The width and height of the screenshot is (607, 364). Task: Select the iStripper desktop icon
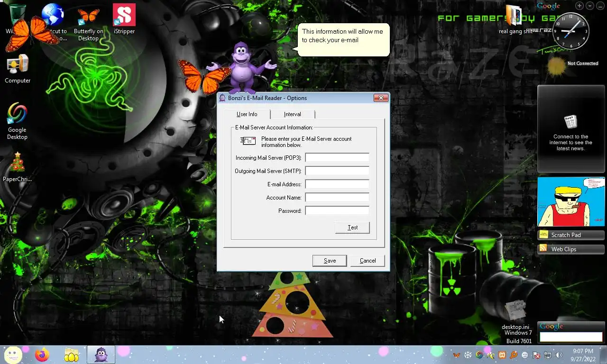point(124,19)
